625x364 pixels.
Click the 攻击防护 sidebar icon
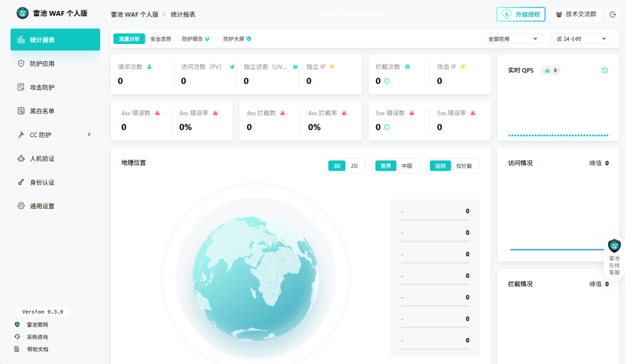[x=21, y=87]
